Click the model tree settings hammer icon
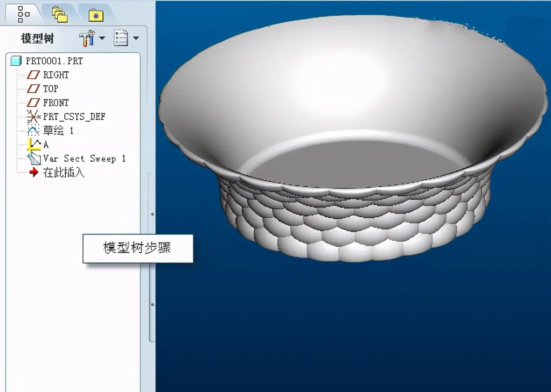 [x=87, y=38]
